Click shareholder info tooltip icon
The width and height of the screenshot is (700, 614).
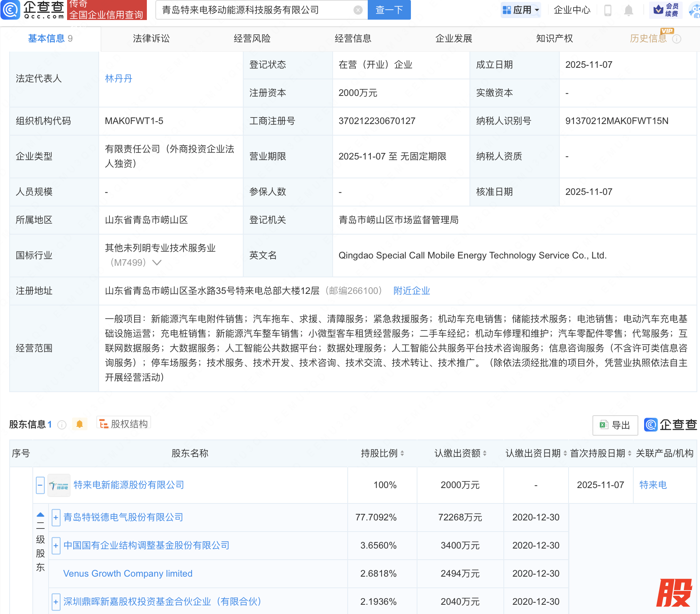pyautogui.click(x=62, y=424)
